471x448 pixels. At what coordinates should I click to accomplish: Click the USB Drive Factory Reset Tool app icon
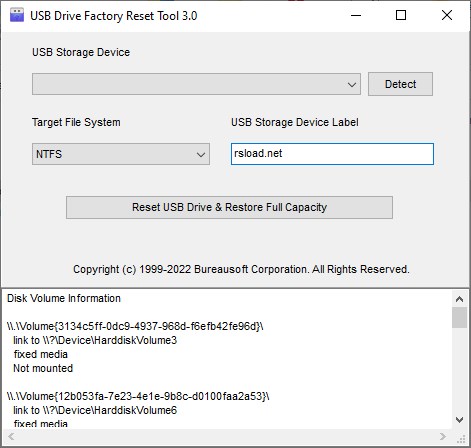(17, 15)
